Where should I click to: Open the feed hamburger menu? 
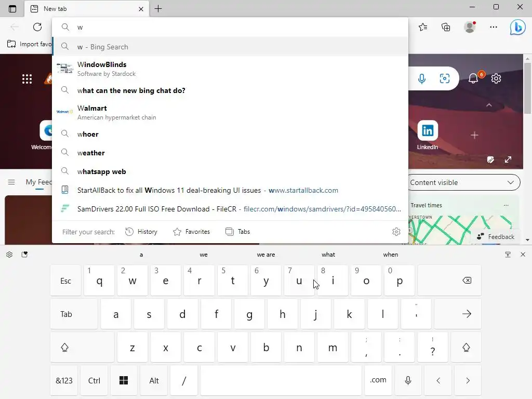pyautogui.click(x=11, y=182)
